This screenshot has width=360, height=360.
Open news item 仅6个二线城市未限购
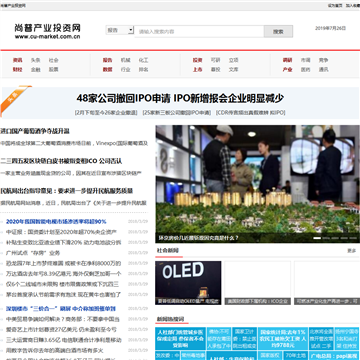tap(62, 284)
